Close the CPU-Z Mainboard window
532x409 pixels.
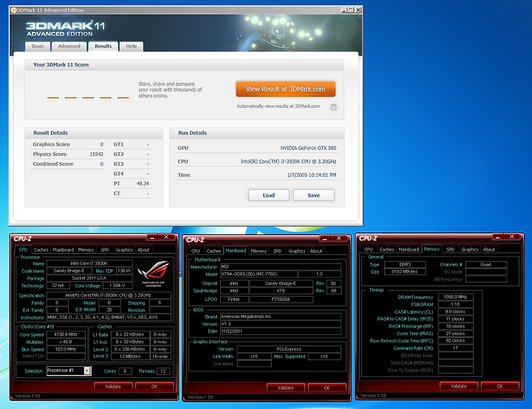point(339,238)
